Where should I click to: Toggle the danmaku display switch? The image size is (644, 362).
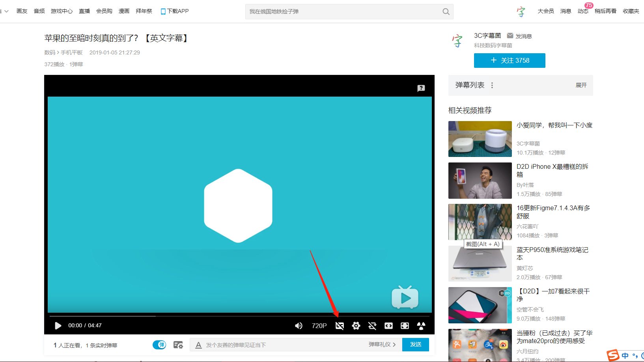click(x=159, y=345)
